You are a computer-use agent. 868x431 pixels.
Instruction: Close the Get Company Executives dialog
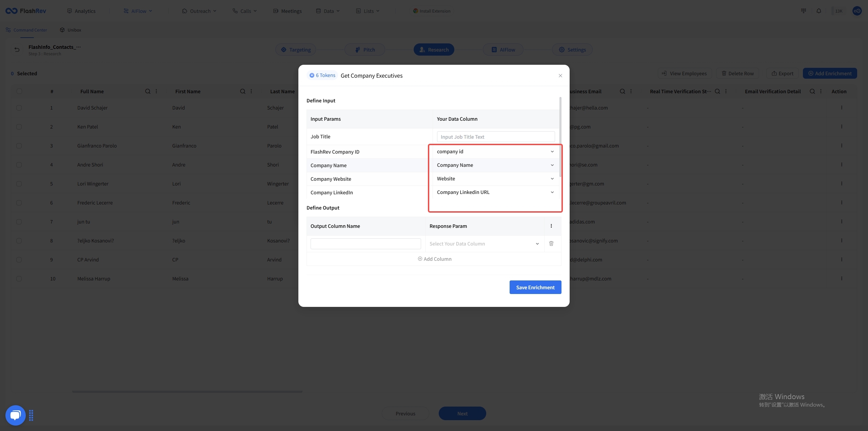(x=560, y=76)
